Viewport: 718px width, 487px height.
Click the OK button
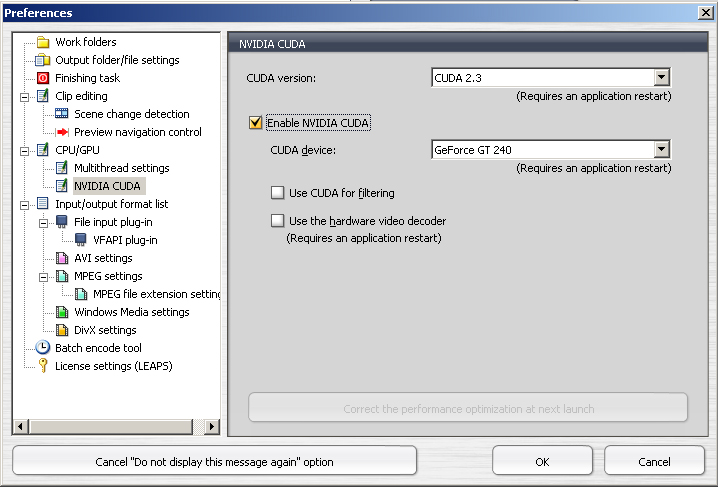click(x=542, y=461)
